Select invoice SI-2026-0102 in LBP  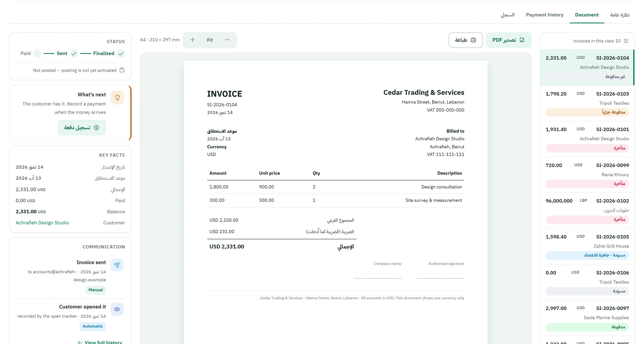pyautogui.click(x=587, y=210)
